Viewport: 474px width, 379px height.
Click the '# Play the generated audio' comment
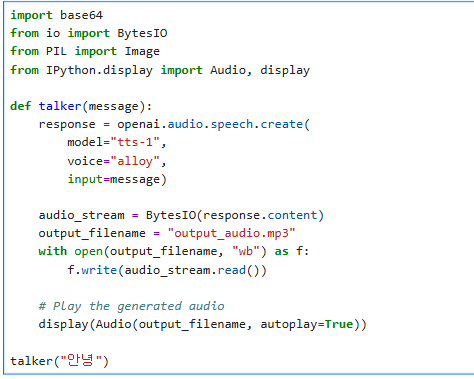pos(131,306)
